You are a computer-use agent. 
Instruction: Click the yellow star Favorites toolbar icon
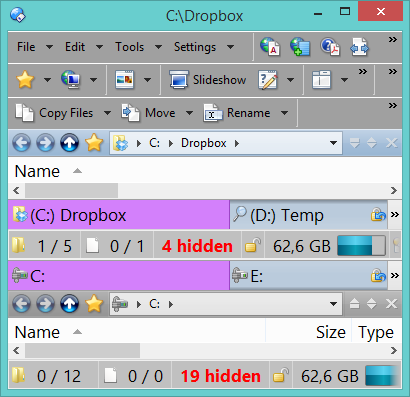click(25, 80)
